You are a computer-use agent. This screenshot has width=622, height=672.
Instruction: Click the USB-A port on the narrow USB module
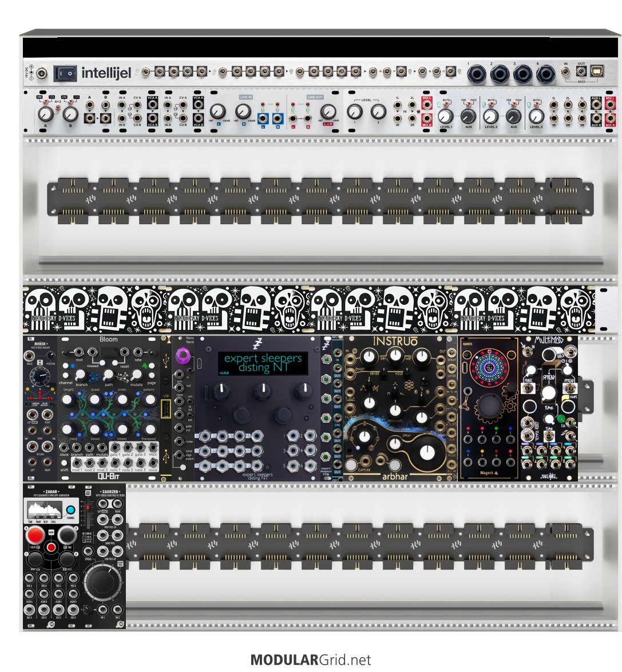pyautogui.click(x=166, y=408)
